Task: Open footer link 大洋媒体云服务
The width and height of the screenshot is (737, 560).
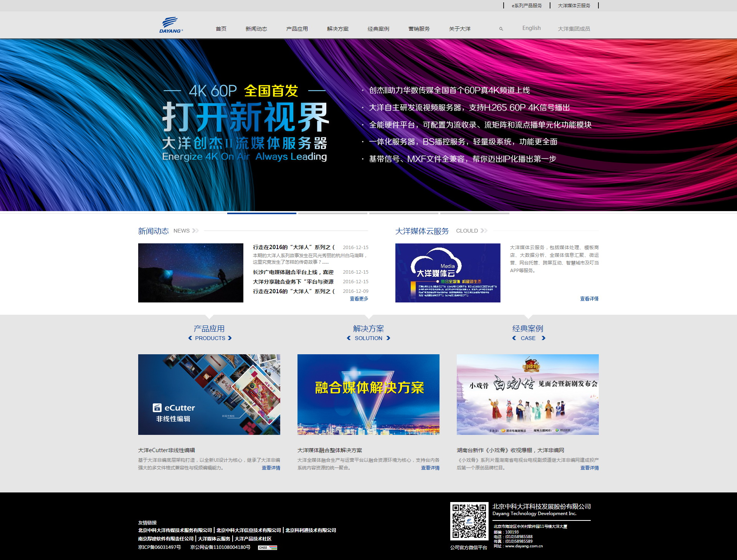Action: tap(214, 539)
